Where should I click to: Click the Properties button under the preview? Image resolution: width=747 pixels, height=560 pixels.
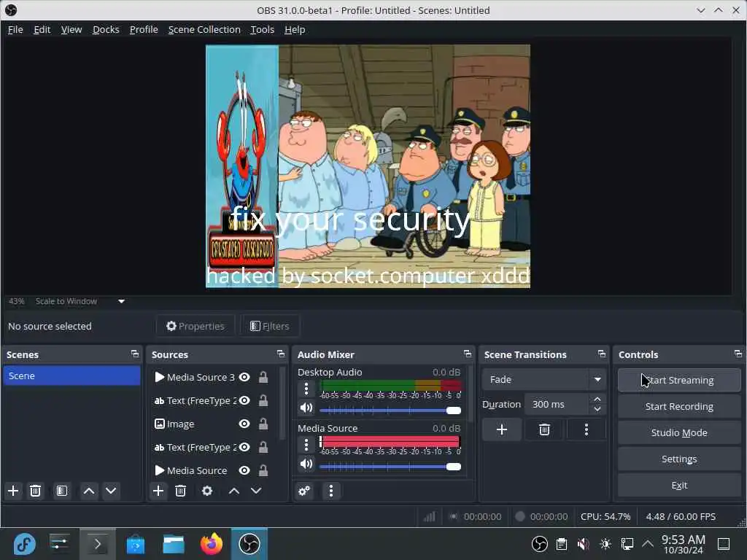(x=196, y=326)
